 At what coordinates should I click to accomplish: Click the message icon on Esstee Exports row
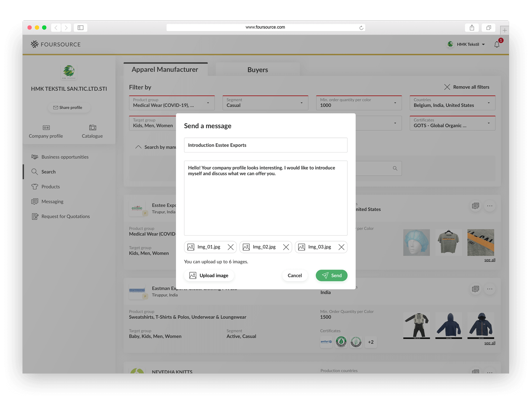click(x=475, y=206)
